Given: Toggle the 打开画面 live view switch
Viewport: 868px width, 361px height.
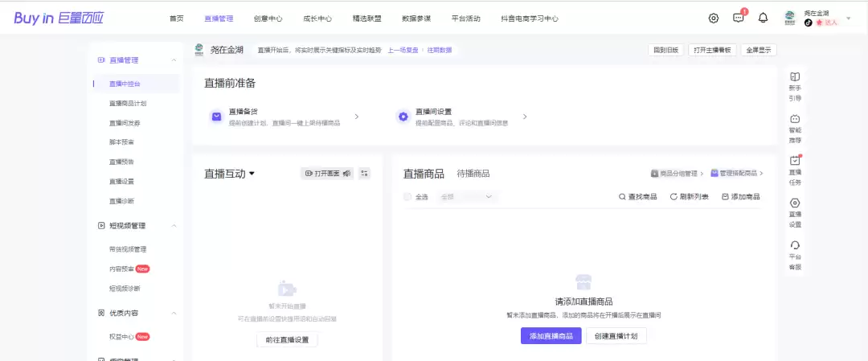Looking at the screenshot, I should click(326, 173).
